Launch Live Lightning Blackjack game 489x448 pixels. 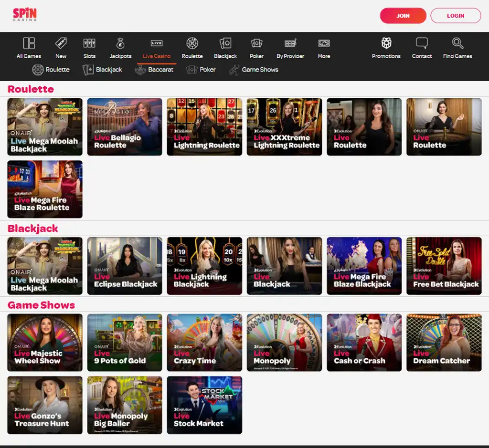tap(204, 266)
